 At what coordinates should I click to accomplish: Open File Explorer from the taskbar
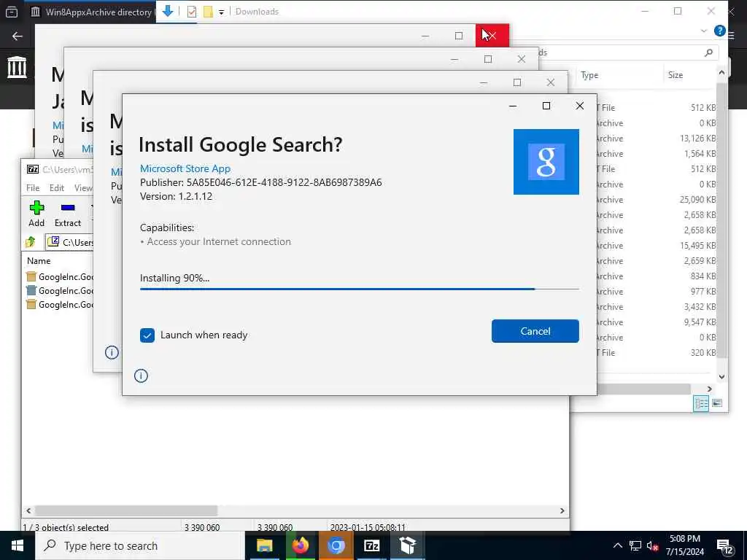pos(264,545)
